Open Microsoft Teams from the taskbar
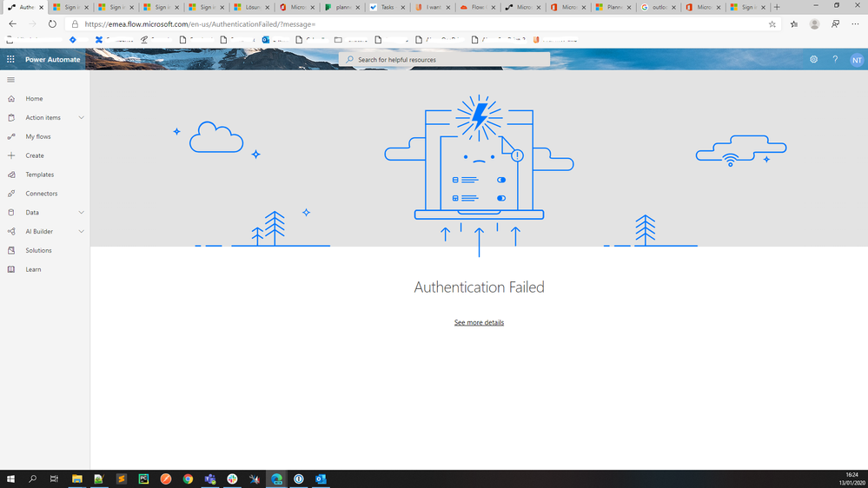 click(x=210, y=479)
